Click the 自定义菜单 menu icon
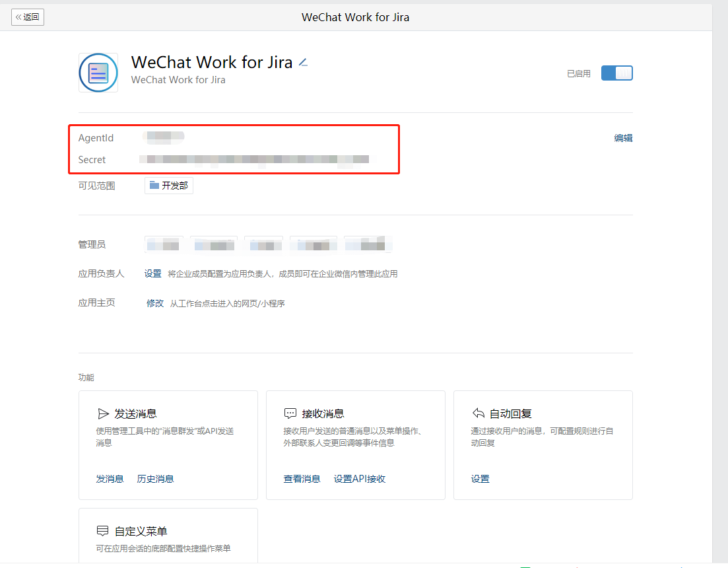728x568 pixels. (103, 531)
